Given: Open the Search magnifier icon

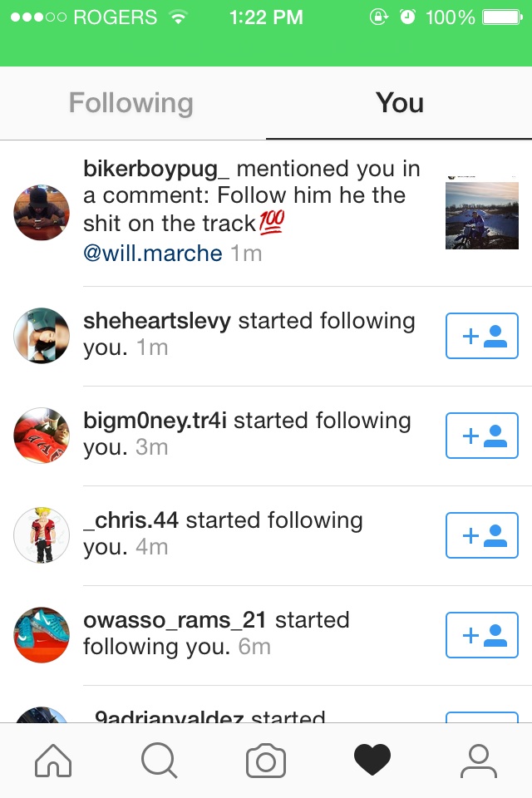Looking at the screenshot, I should click(160, 761).
